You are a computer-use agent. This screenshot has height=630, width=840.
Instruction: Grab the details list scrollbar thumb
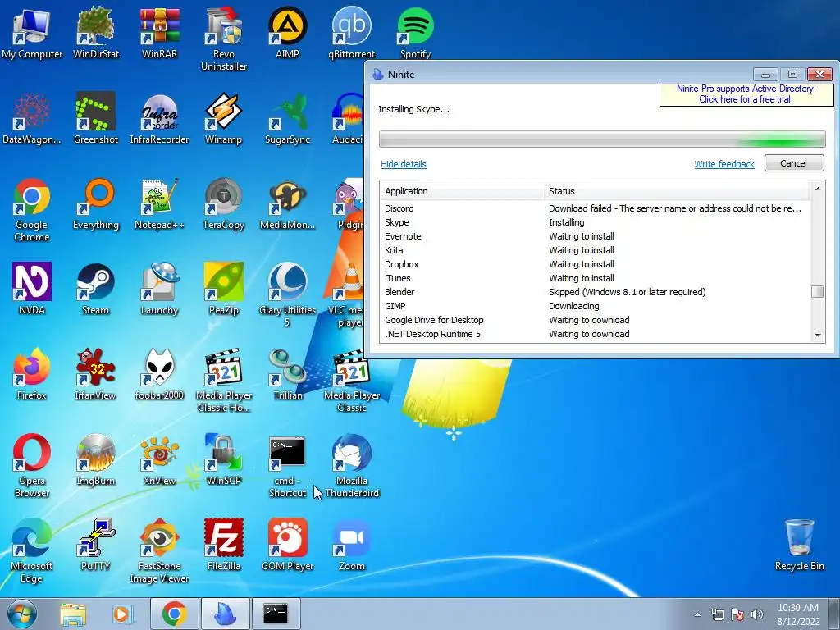pos(818,291)
